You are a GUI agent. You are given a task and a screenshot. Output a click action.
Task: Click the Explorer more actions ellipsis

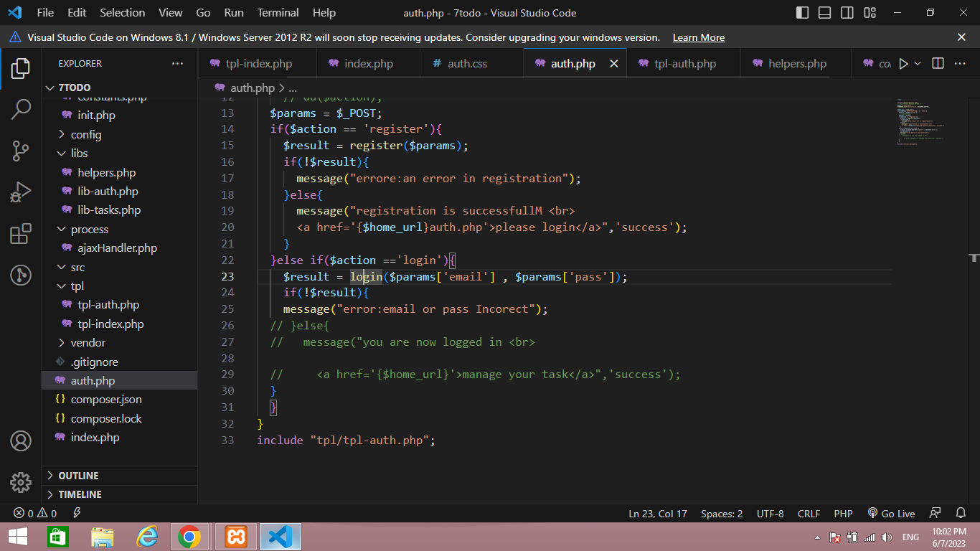[177, 64]
